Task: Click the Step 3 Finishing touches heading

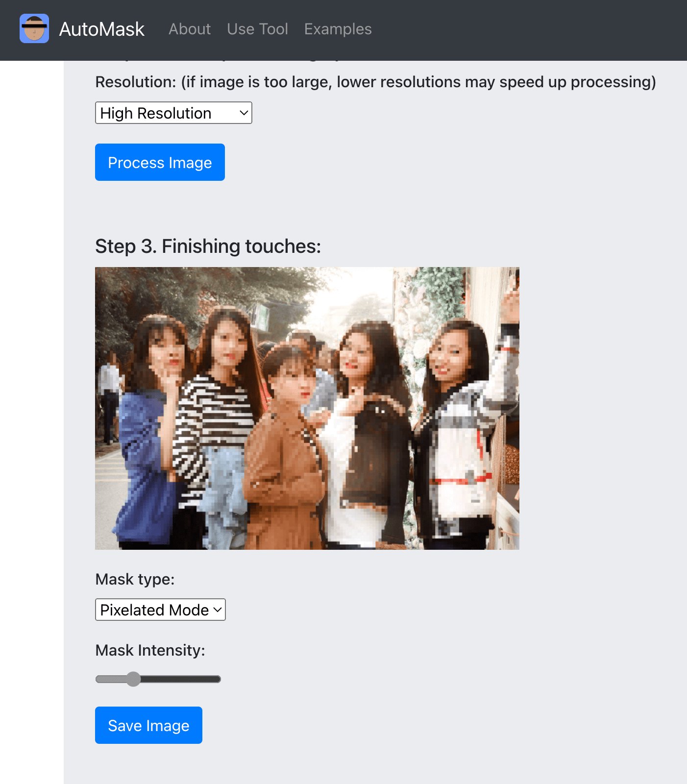Action: point(208,246)
